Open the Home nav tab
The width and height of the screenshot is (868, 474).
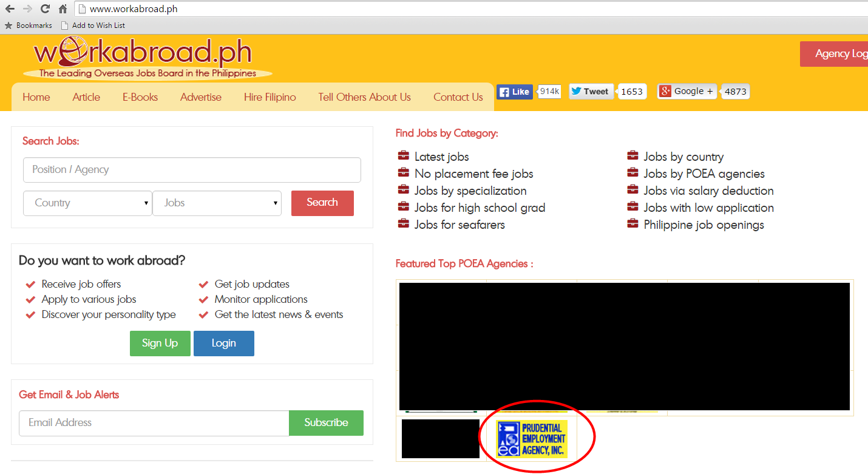tap(36, 97)
